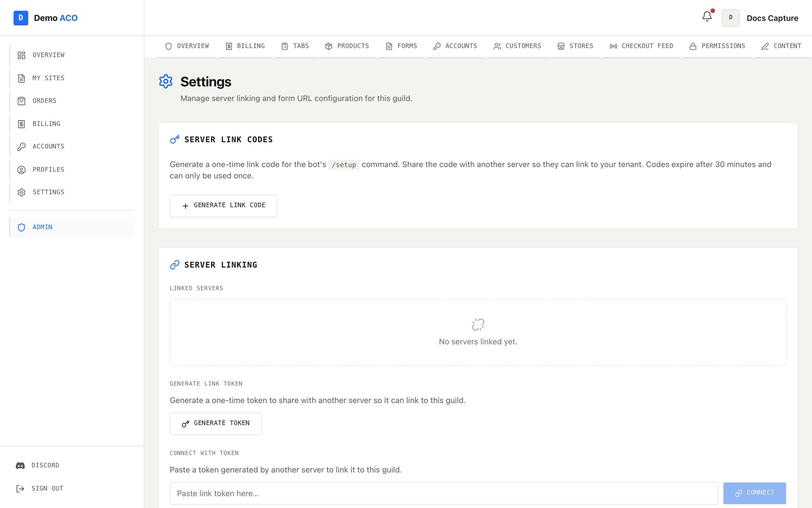Click the Discord logo icon
Screen dimensions: 812x508
tap(21, 466)
